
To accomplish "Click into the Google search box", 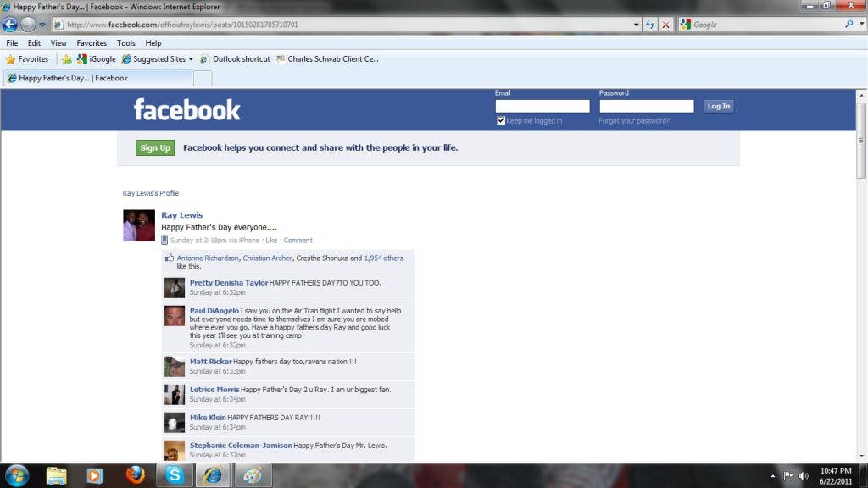I will [x=766, y=25].
